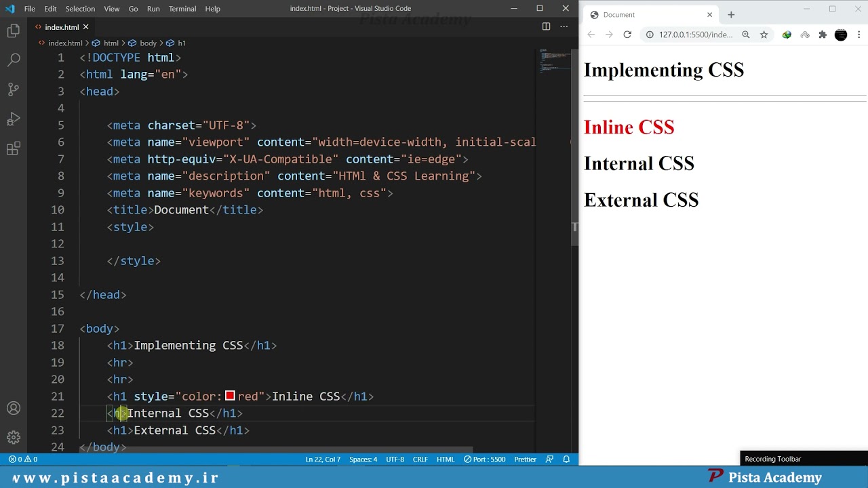The width and height of the screenshot is (868, 488).
Task: Close the Document tab in Chrome
Action: (x=710, y=14)
